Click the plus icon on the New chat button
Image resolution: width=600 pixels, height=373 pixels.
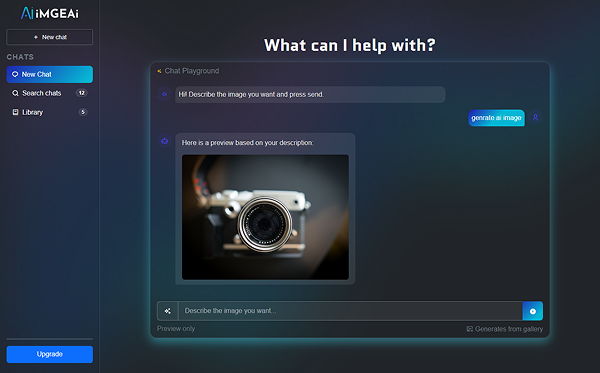(36, 37)
